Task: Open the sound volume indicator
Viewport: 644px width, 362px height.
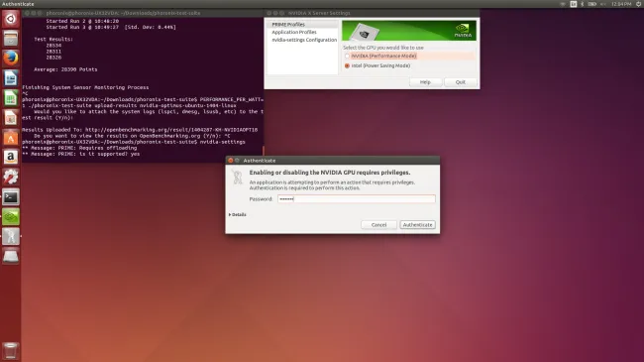Action: [x=603, y=4]
